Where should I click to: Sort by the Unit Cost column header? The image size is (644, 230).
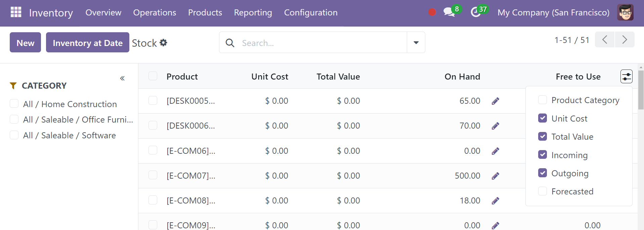click(270, 77)
